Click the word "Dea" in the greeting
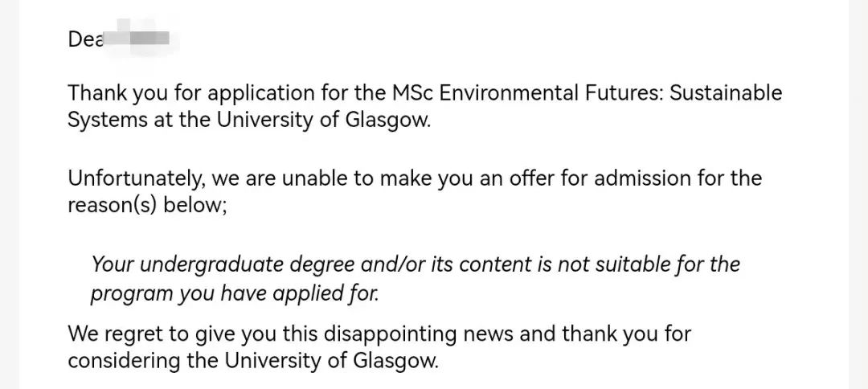The width and height of the screenshot is (868, 389). point(85,39)
